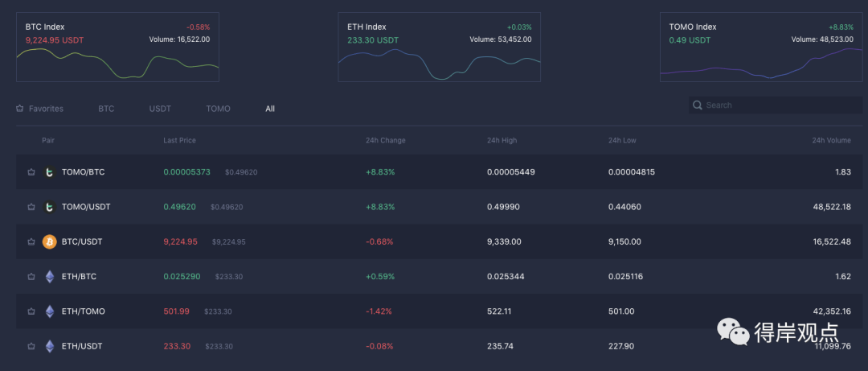
Task: Open the TOMO Index chart card
Action: [x=761, y=47]
